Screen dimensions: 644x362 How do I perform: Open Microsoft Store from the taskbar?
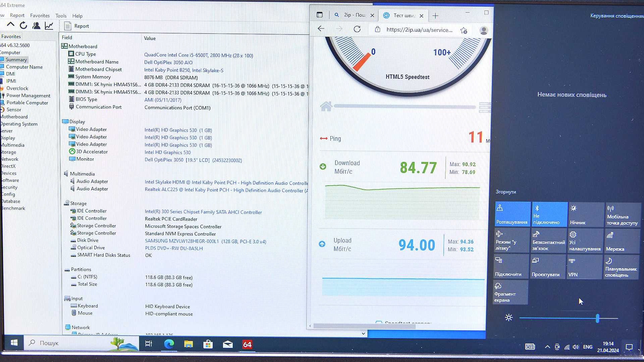click(208, 344)
